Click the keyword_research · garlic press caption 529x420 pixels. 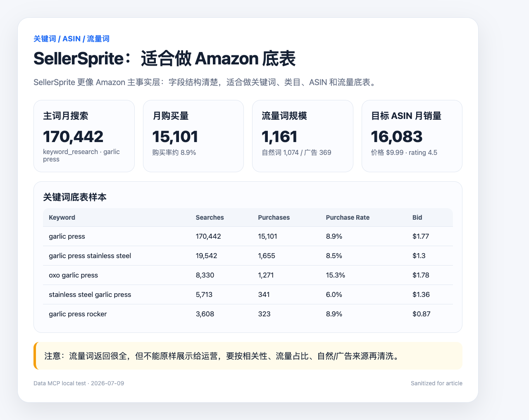[81, 155]
